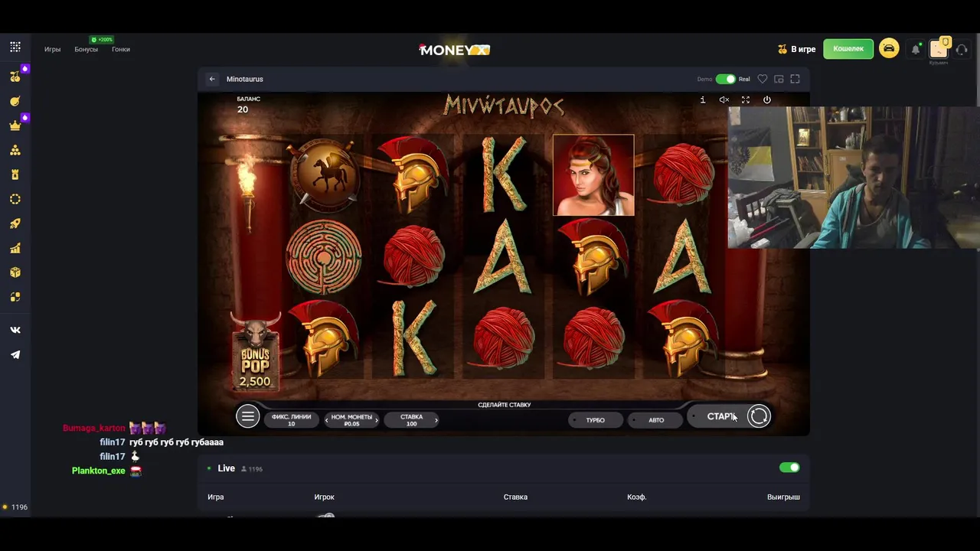Go back using the arrow beside Minotaurus
Screen dimensions: 980x551
[x=212, y=79]
